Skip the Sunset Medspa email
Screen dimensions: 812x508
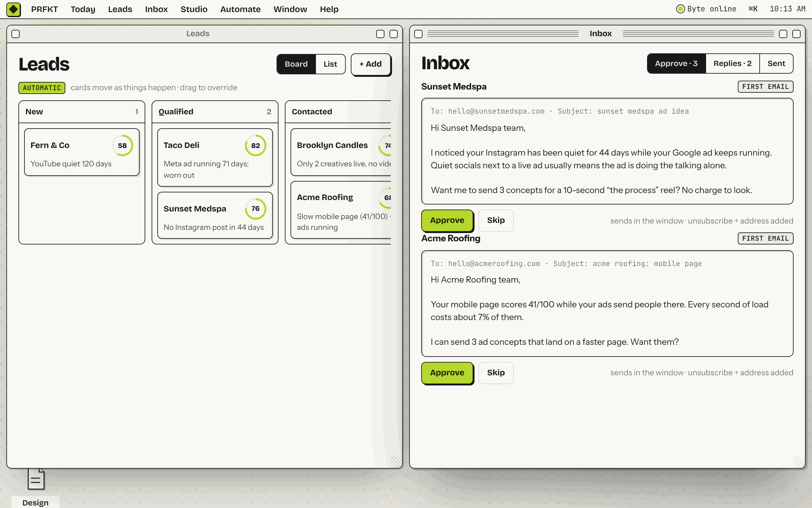(496, 220)
